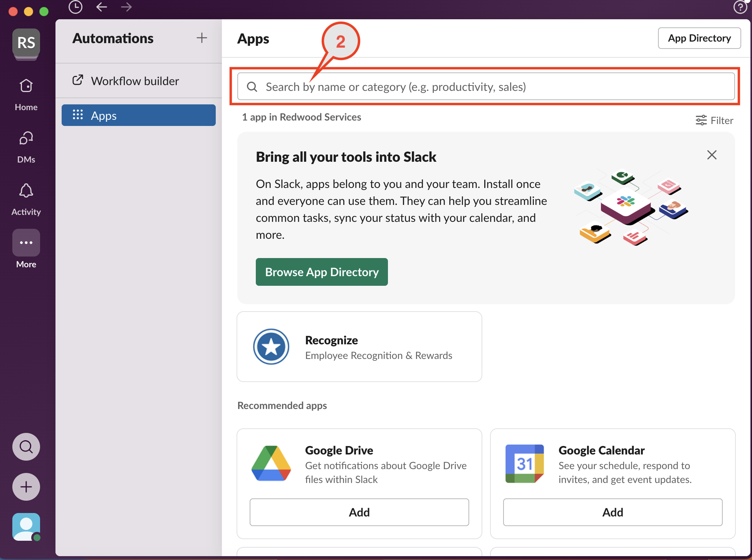752x560 pixels.
Task: Click 'Employee Recognition & Rewards' text
Action: (x=379, y=355)
